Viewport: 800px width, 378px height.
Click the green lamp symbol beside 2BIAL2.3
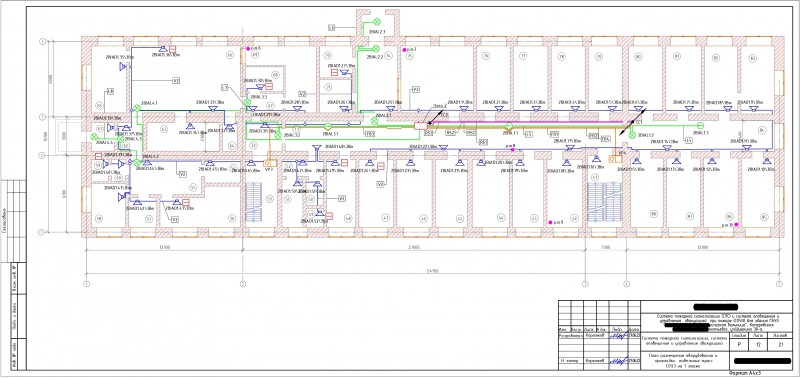[378, 21]
